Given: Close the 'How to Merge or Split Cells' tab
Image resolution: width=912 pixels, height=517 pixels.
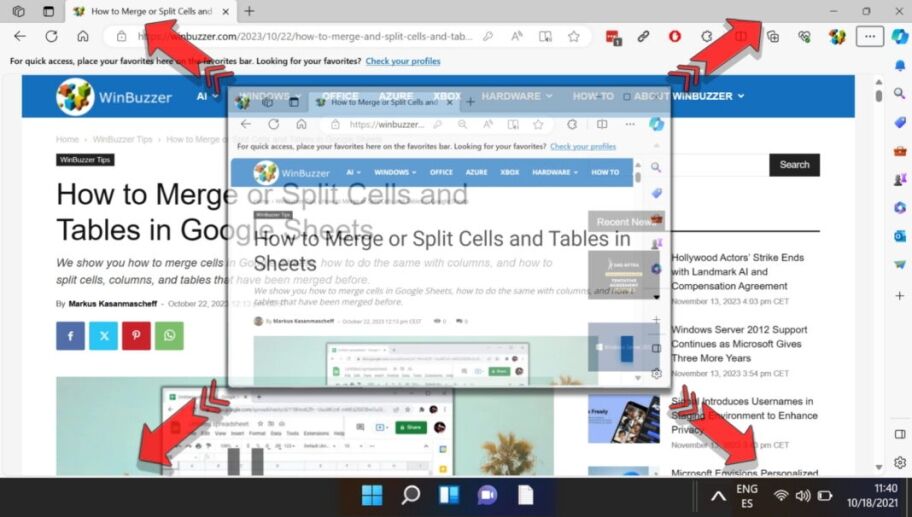Looking at the screenshot, I should coord(226,11).
